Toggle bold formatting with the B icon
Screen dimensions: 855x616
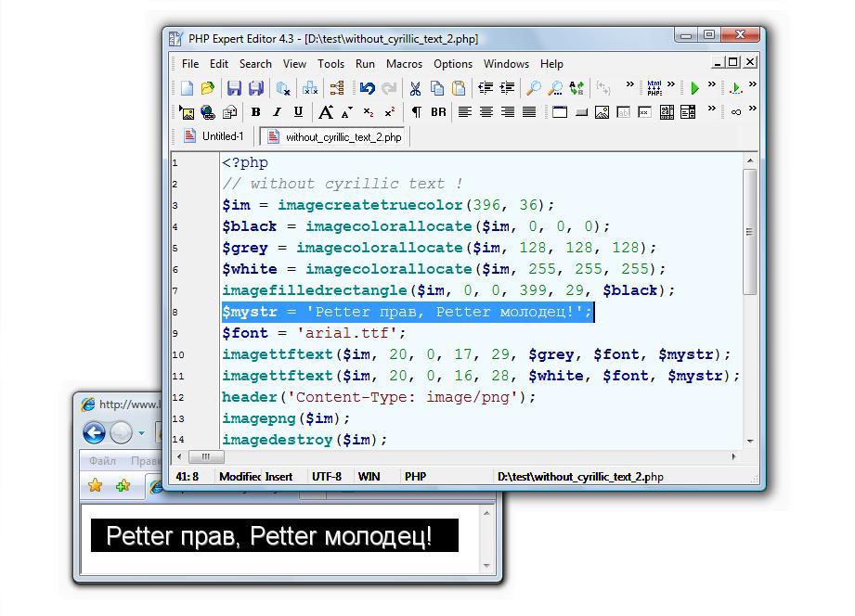[255, 112]
